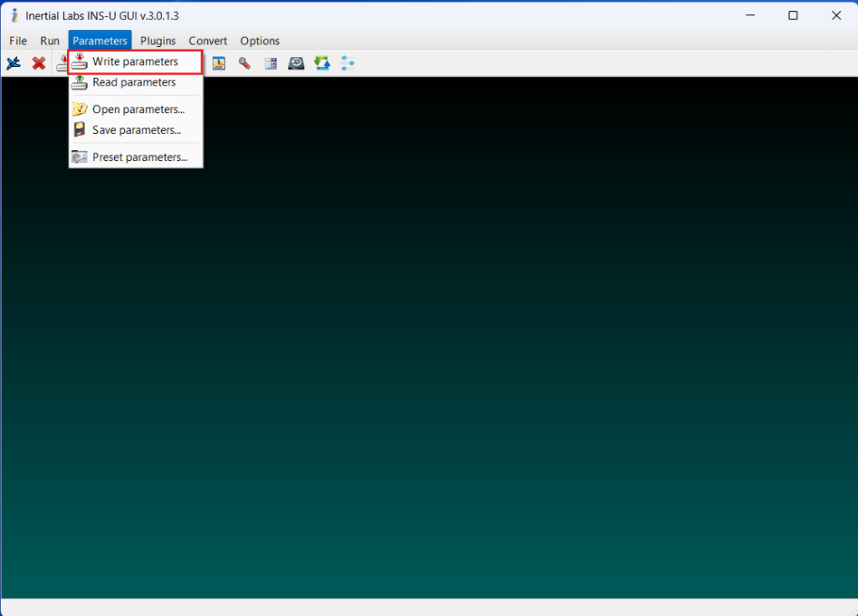
Task: Open the Options menu
Action: click(259, 40)
